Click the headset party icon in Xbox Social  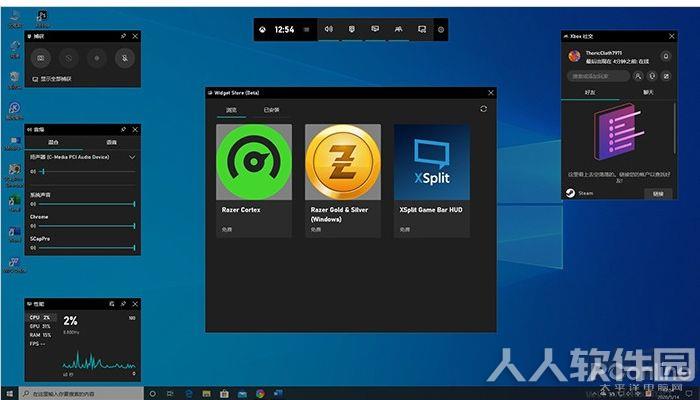pos(652,76)
